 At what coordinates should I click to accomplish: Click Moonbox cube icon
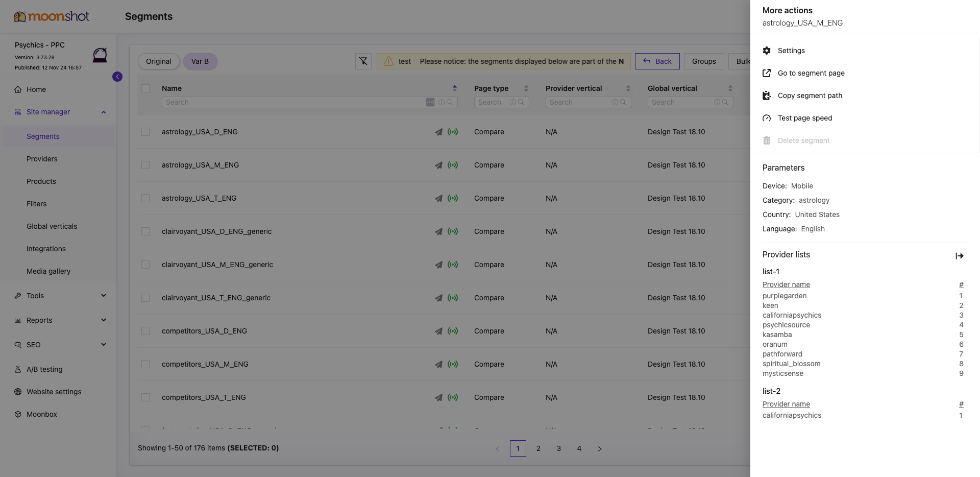pos(18,414)
